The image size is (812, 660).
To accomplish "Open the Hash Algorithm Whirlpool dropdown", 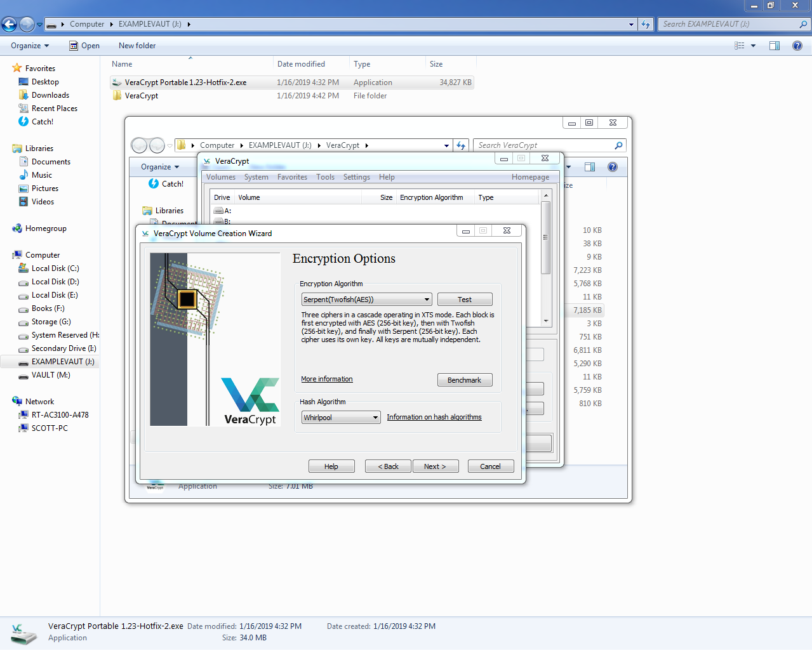I will click(x=341, y=418).
